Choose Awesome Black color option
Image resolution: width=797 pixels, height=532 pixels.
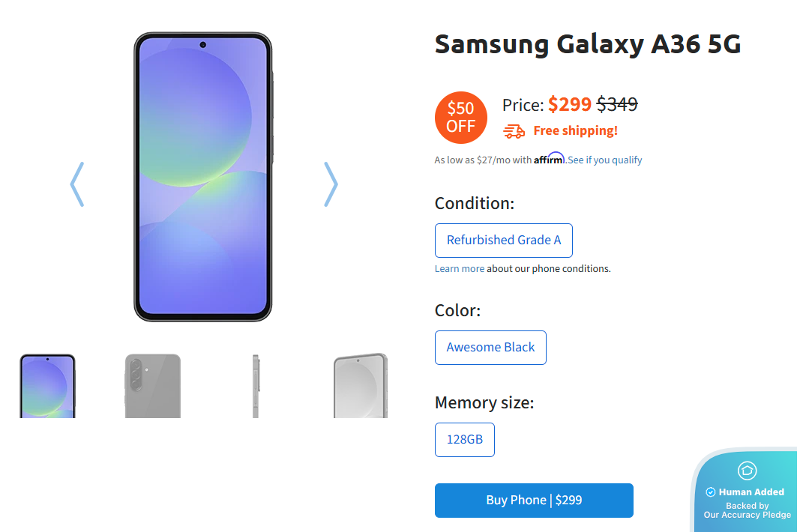(x=490, y=348)
